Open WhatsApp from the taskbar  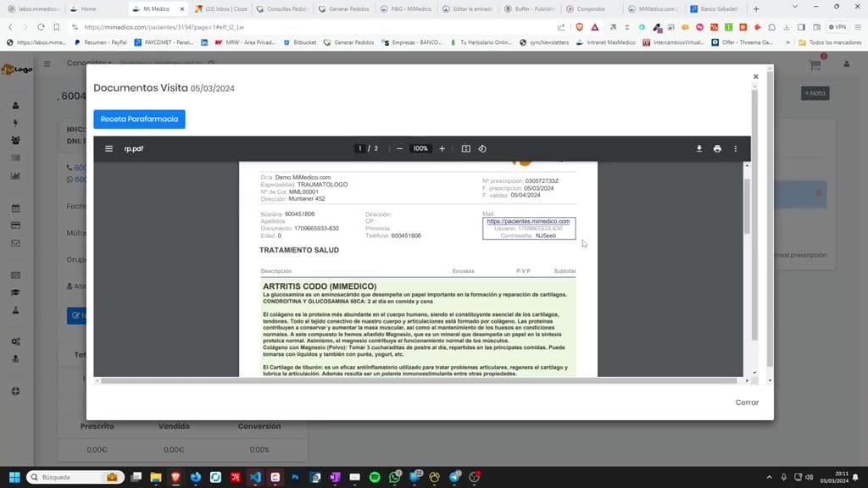395,477
